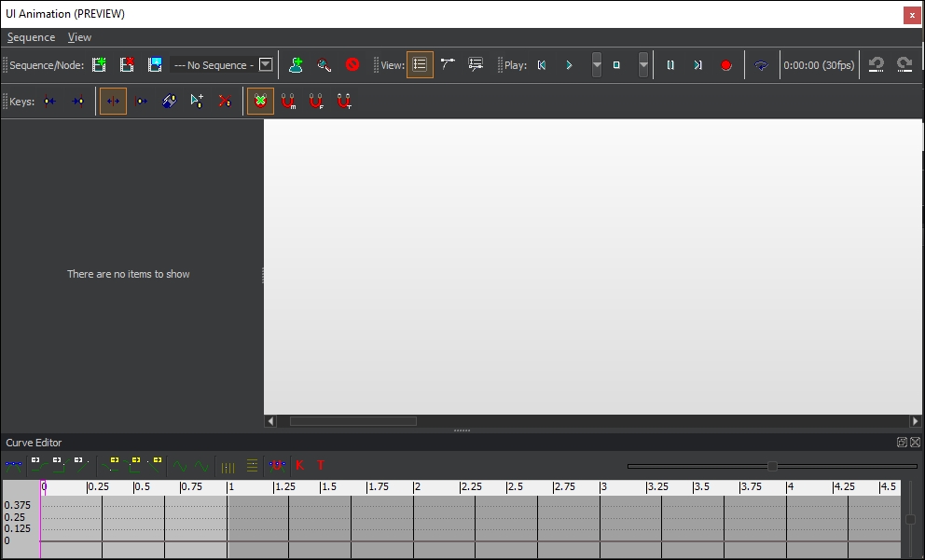Open the No Sequence dropdown

(x=265, y=65)
